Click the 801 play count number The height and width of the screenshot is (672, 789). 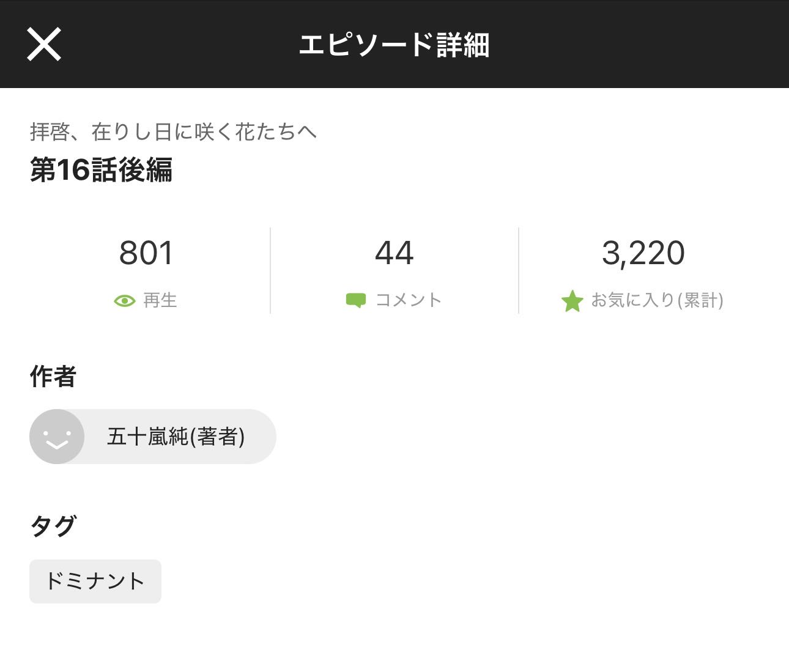(147, 253)
